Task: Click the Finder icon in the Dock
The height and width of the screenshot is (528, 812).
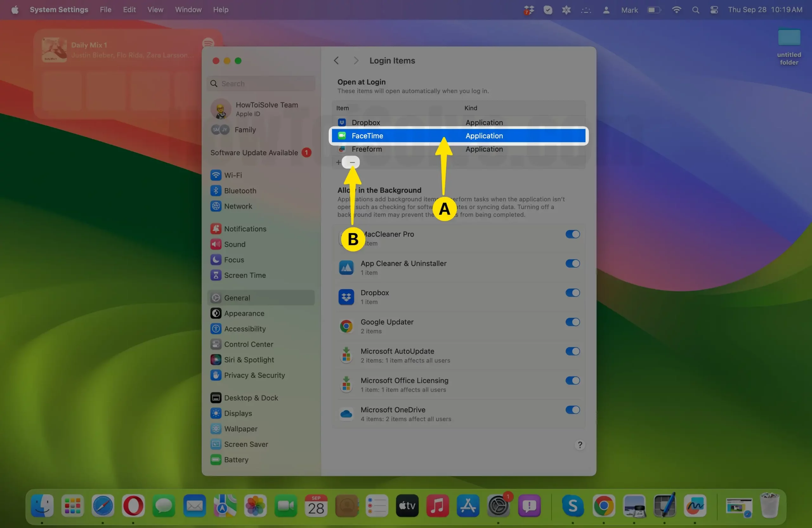Action: point(42,505)
